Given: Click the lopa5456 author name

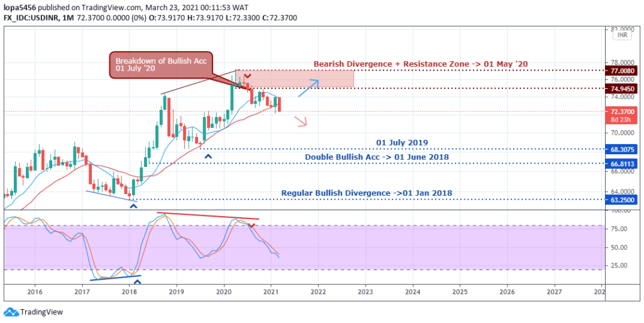Looking at the screenshot, I should (x=18, y=7).
